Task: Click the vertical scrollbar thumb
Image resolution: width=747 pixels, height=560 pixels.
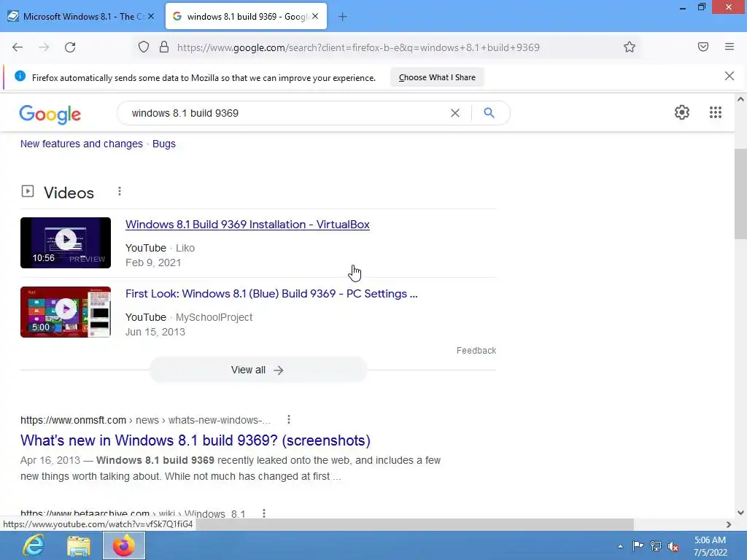Action: pyautogui.click(x=740, y=194)
